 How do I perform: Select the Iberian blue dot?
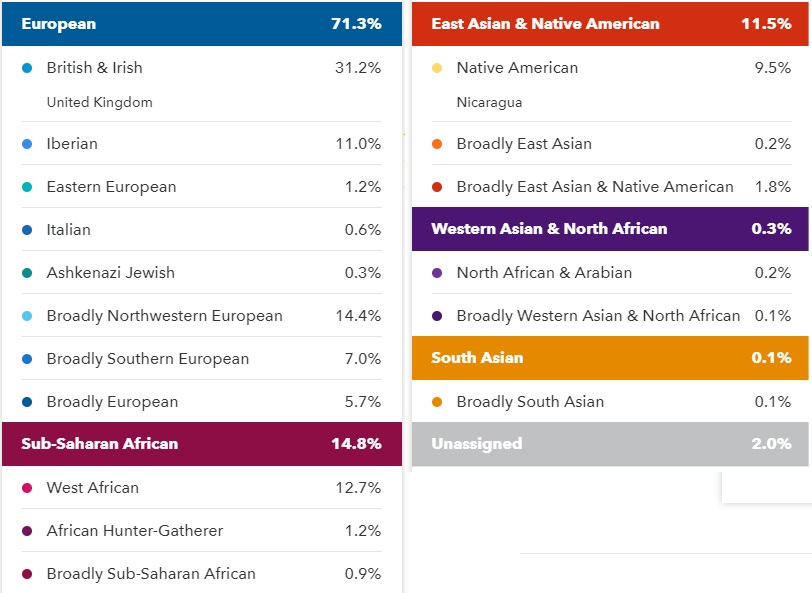27,144
